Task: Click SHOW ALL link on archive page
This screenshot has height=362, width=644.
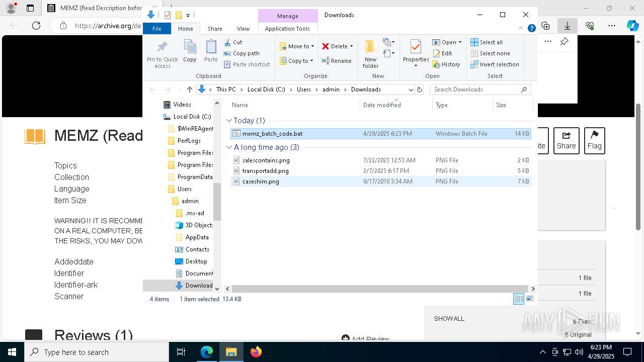Action: (x=449, y=319)
